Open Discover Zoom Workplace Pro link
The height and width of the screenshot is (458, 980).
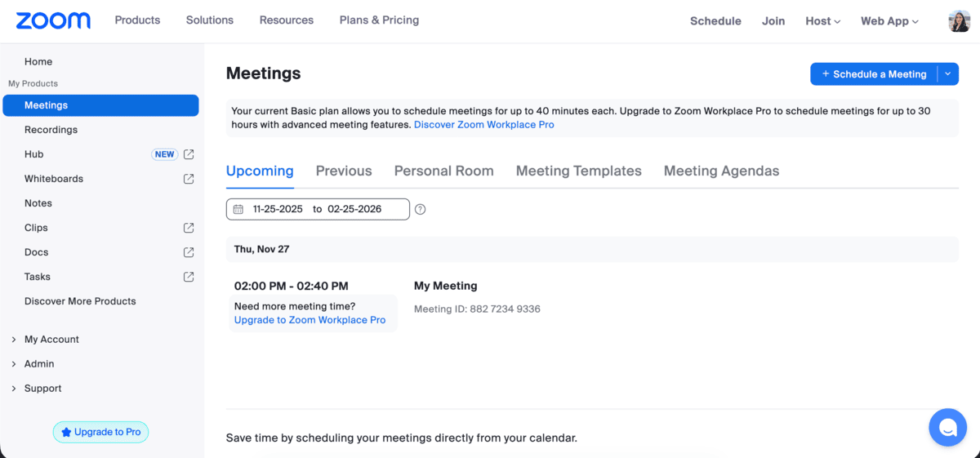pyautogui.click(x=484, y=125)
